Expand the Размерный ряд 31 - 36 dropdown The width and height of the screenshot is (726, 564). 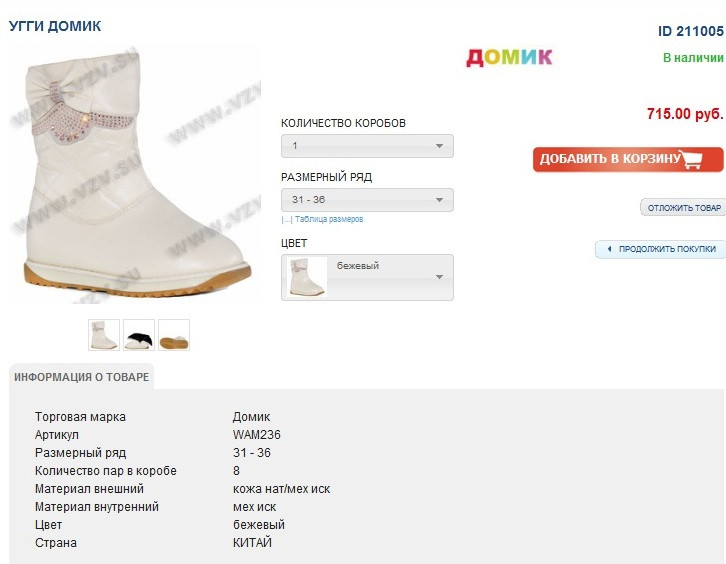click(x=367, y=200)
